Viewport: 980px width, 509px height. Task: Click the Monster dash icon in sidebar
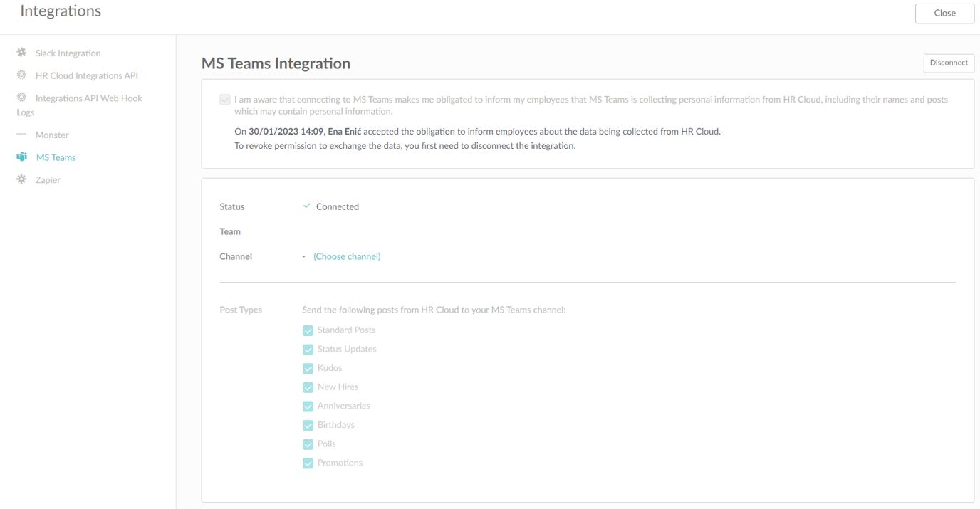point(21,135)
